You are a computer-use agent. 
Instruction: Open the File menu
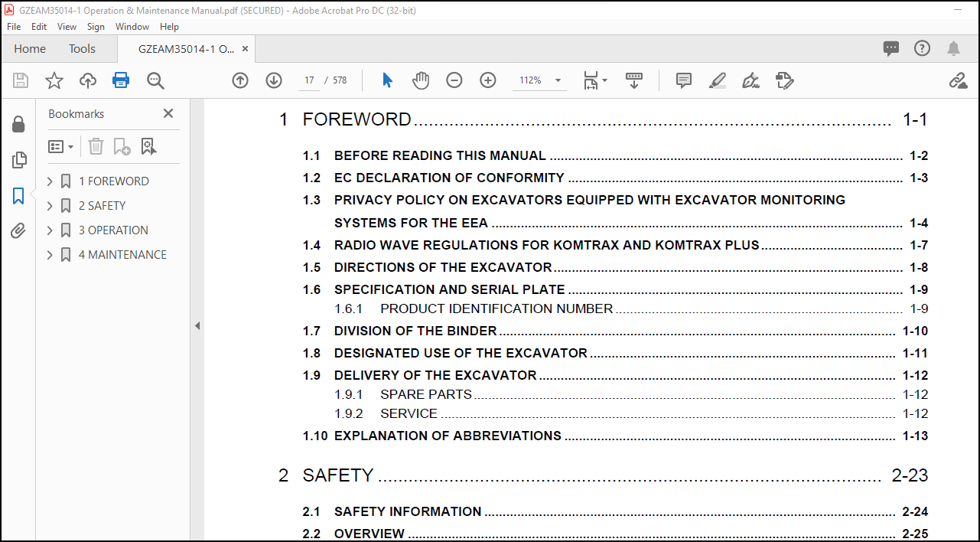(14, 26)
